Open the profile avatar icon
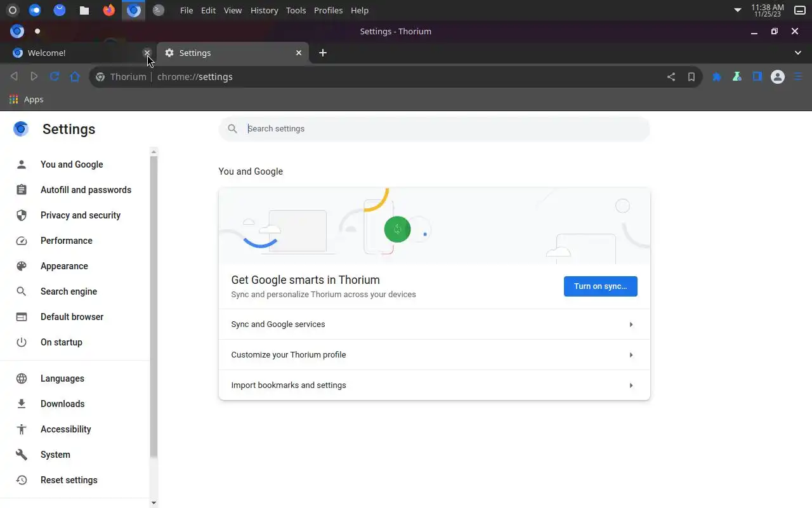Viewport: 812px width, 508px height. pyautogui.click(x=778, y=77)
